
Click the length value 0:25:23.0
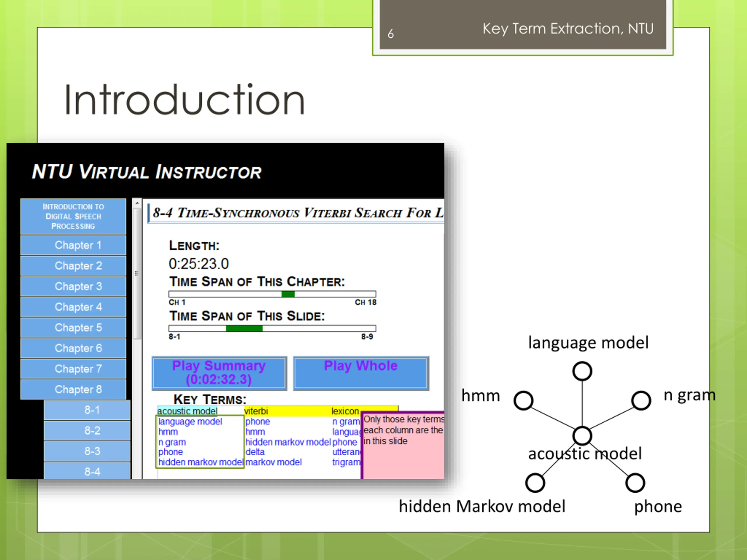click(199, 264)
